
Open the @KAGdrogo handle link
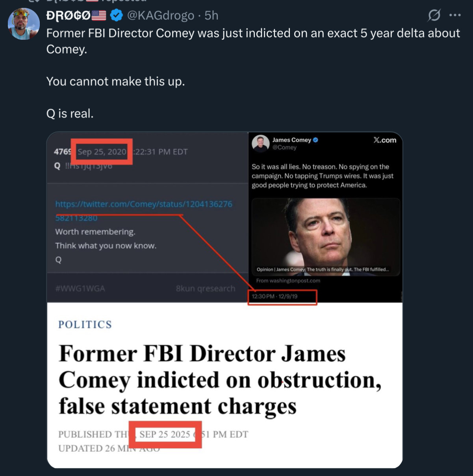tap(160, 15)
